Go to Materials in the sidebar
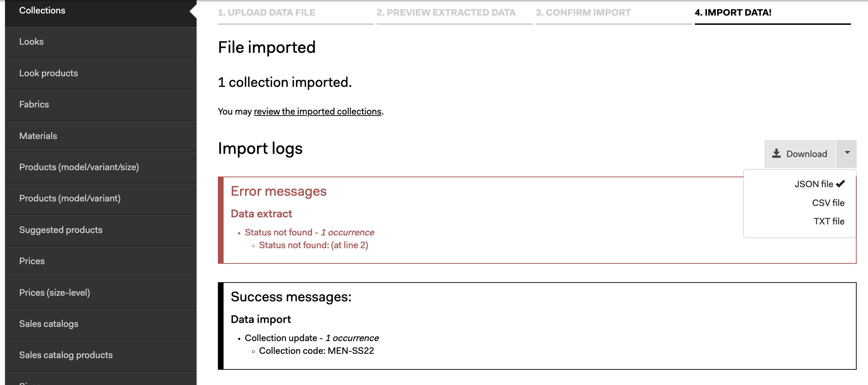This screenshot has width=868, height=385. [x=101, y=136]
